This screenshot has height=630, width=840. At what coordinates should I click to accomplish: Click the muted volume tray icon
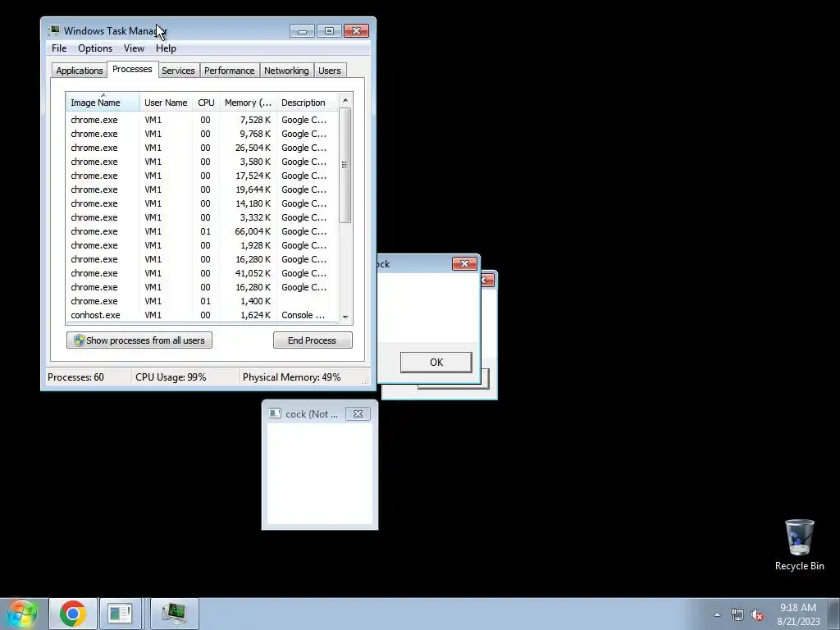[x=757, y=615]
